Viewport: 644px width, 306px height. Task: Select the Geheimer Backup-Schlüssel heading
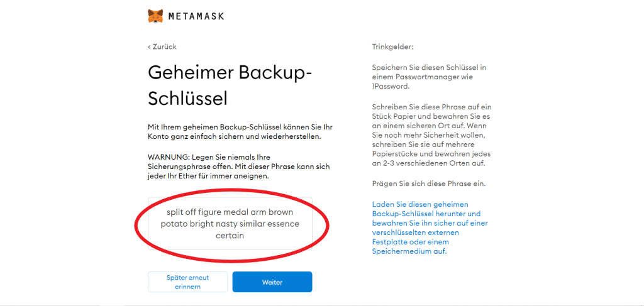coord(230,85)
